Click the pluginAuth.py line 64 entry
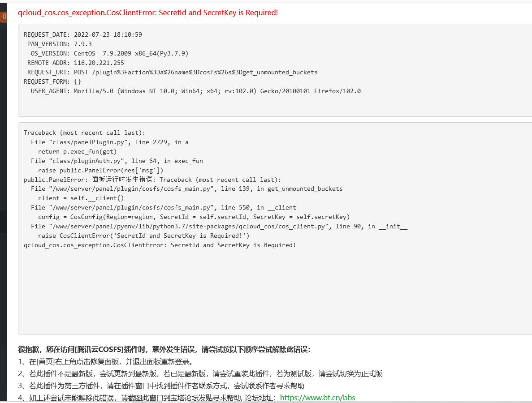Image resolution: width=532 pixels, height=403 pixels. click(x=117, y=161)
